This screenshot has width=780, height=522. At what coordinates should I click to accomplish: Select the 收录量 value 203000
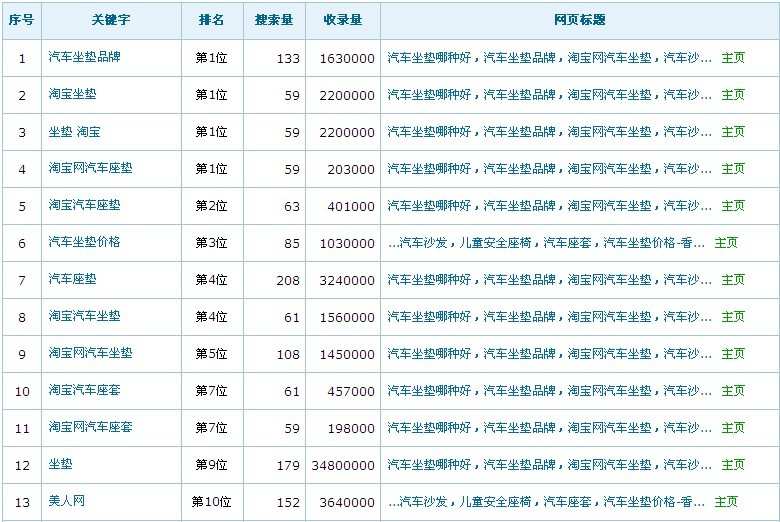(x=351, y=170)
